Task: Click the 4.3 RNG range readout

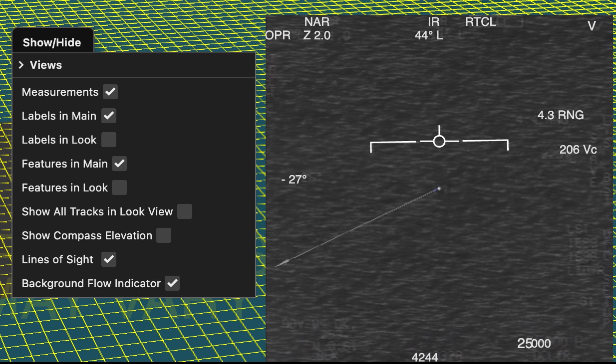Action: pos(560,115)
